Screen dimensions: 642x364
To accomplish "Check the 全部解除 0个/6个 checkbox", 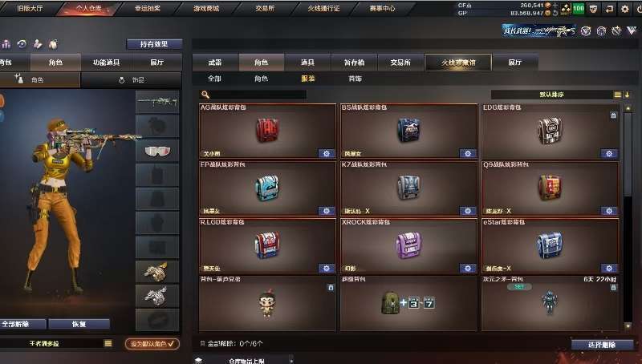I will click(x=202, y=343).
